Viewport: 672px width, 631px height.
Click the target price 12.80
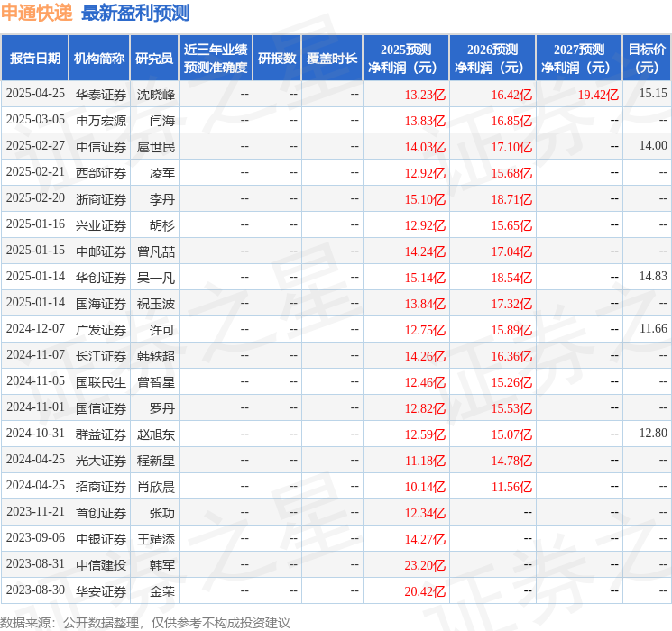(x=653, y=433)
